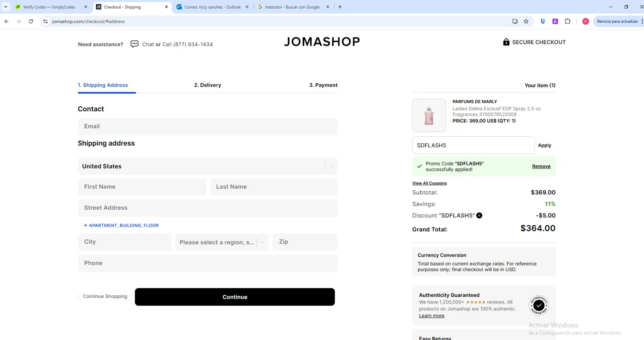644x340 pixels.
Task: Close the Outlook Correo tab
Action: [247, 7]
